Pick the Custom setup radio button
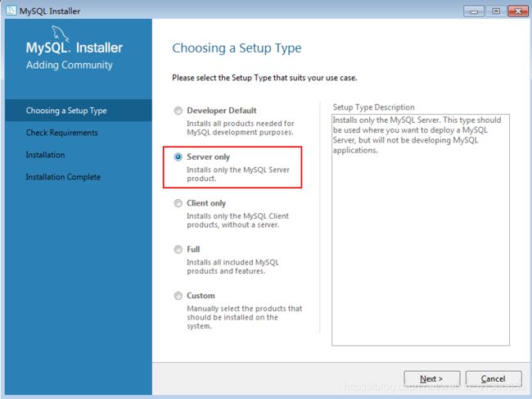Screen dimensions: 532x399 pyautogui.click(x=178, y=296)
